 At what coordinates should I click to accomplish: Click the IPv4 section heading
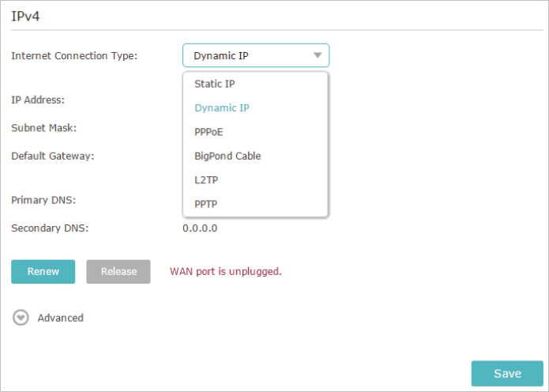tap(25, 16)
